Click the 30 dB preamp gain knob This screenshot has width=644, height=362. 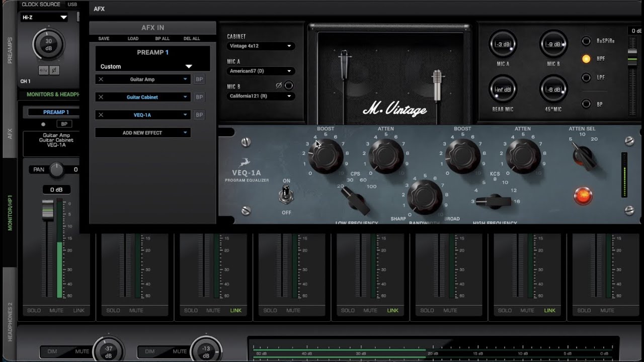click(x=48, y=44)
